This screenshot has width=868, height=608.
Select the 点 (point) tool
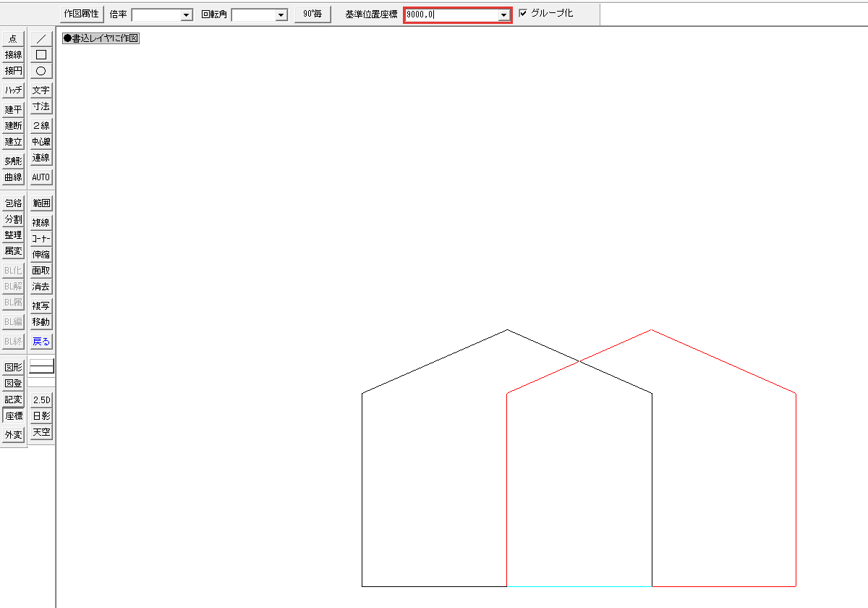[x=13, y=39]
